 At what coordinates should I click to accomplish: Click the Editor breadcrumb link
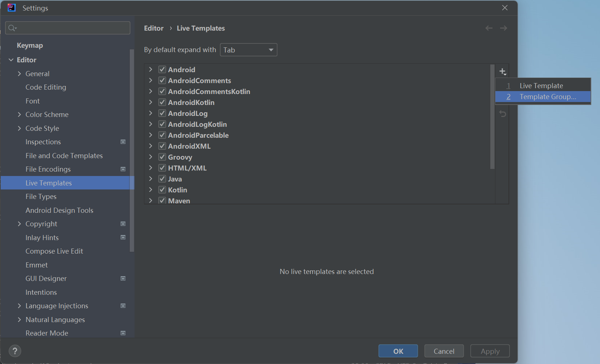(154, 28)
